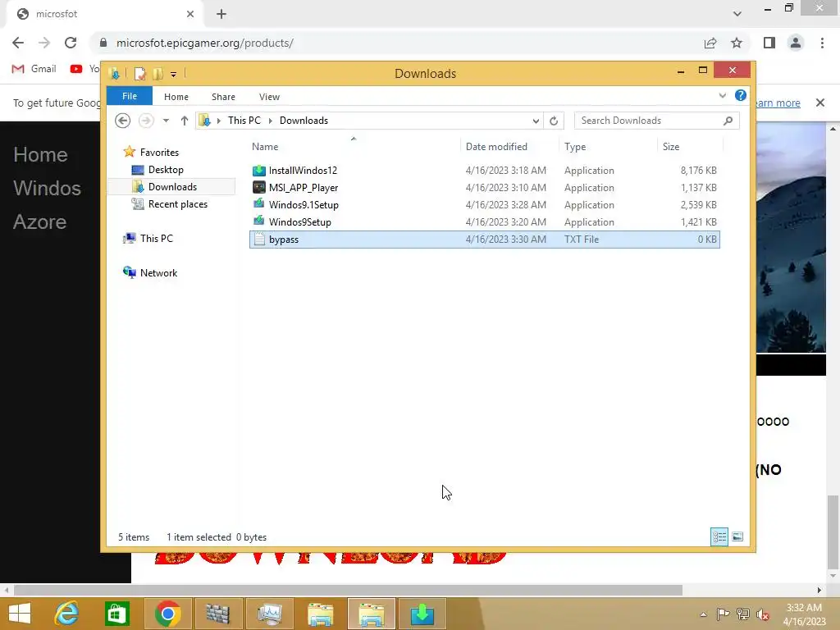Click the horizontal page scrollbar

[x=348, y=591]
